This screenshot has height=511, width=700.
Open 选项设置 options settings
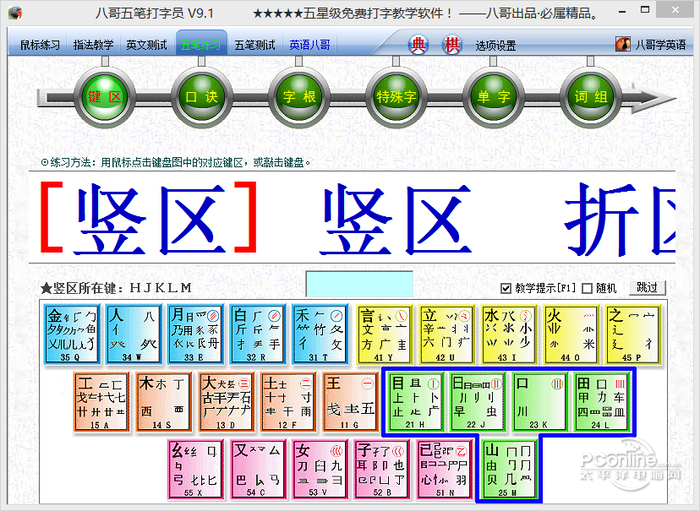(496, 45)
